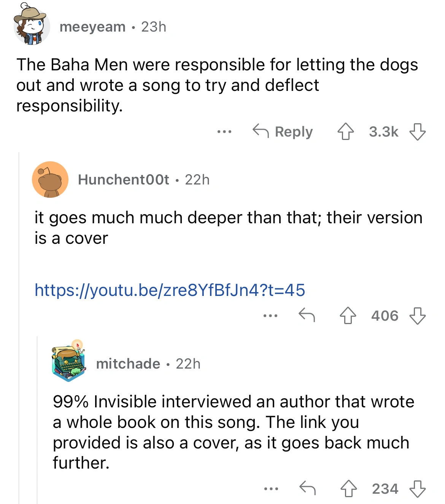Downvote meeyeam's Baha Men comment

[417, 132]
